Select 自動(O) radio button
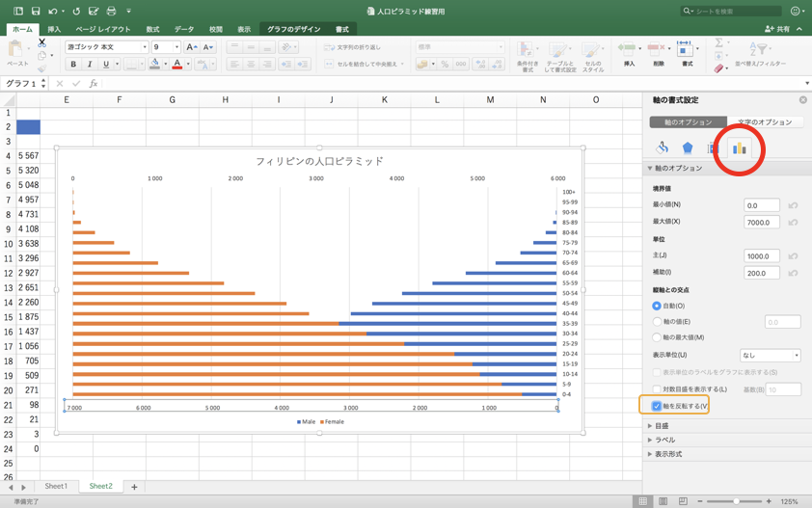 click(x=657, y=306)
